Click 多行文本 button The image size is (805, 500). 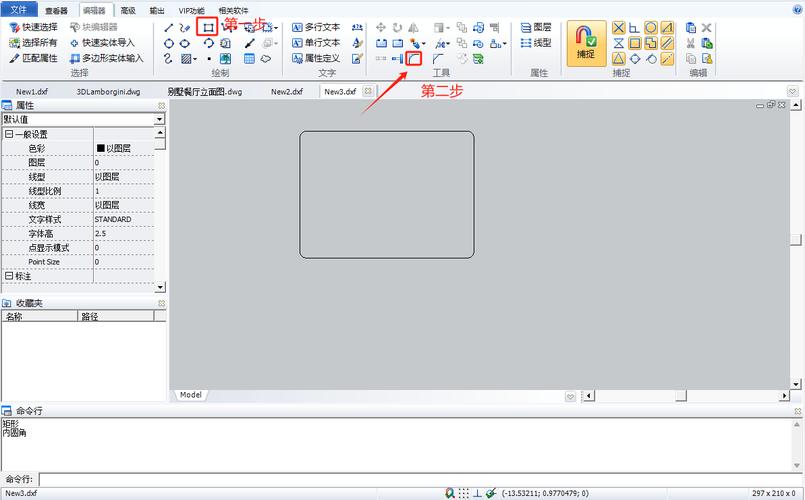click(x=316, y=27)
